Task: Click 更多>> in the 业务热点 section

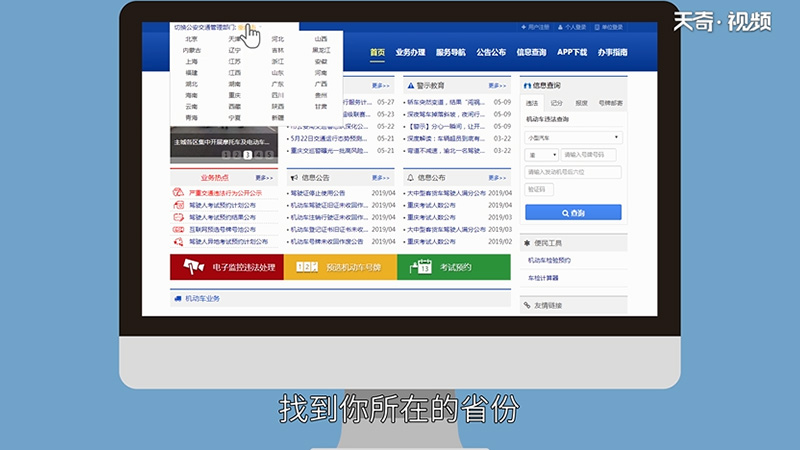Action: pyautogui.click(x=264, y=178)
